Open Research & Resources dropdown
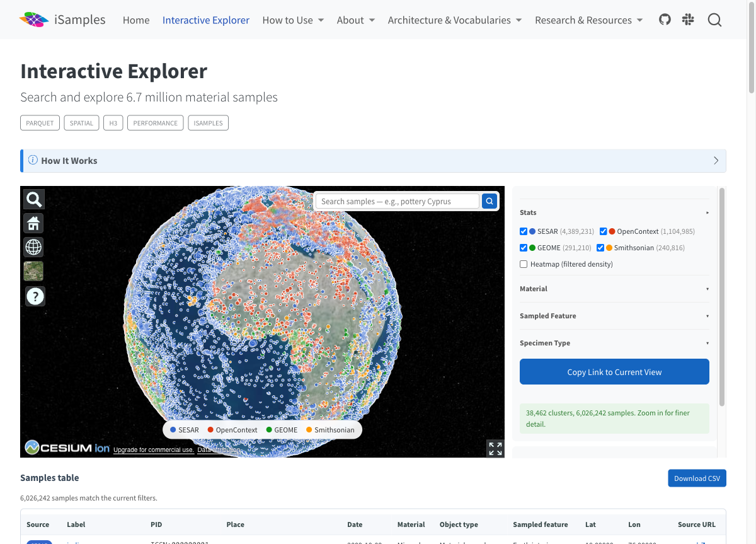The width and height of the screenshot is (756, 544). [589, 20]
